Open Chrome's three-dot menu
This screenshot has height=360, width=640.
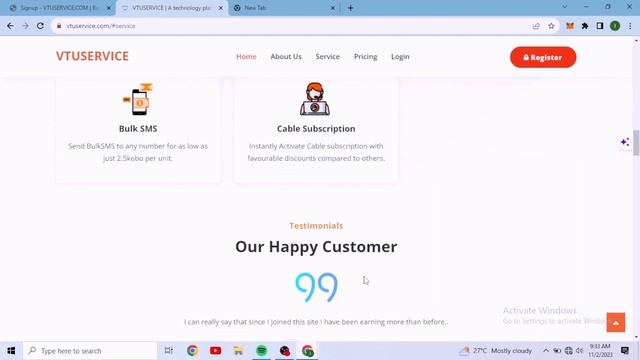(x=630, y=26)
